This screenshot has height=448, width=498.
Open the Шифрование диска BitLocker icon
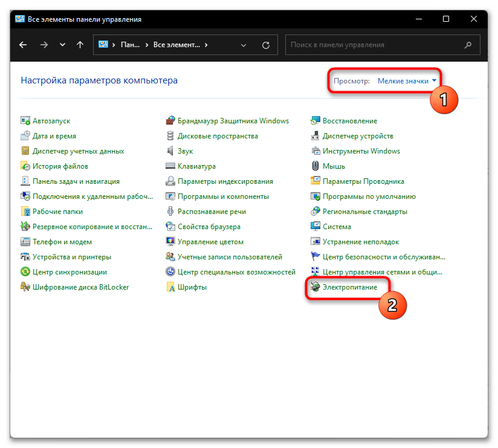point(25,287)
